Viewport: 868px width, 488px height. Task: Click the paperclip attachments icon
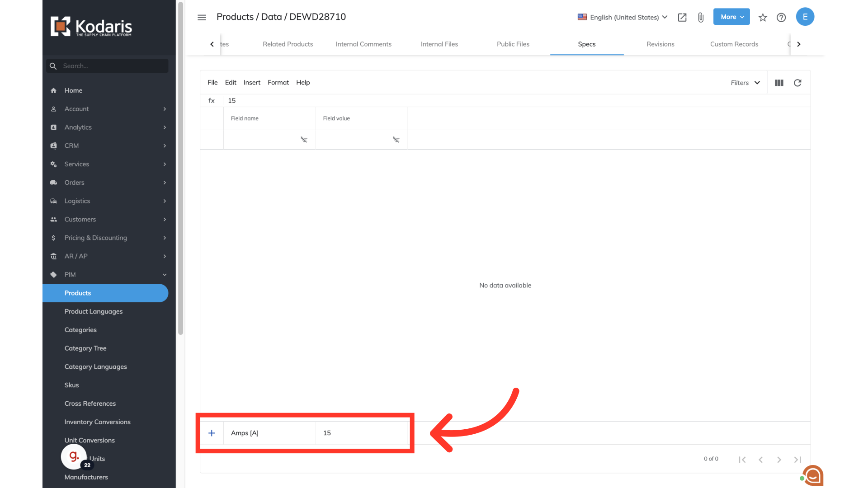[x=701, y=17]
